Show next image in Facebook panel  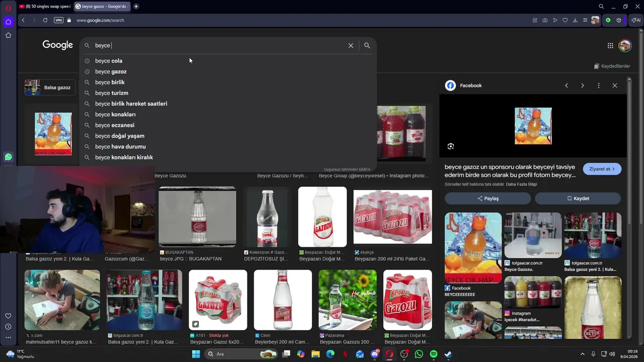[x=583, y=85]
